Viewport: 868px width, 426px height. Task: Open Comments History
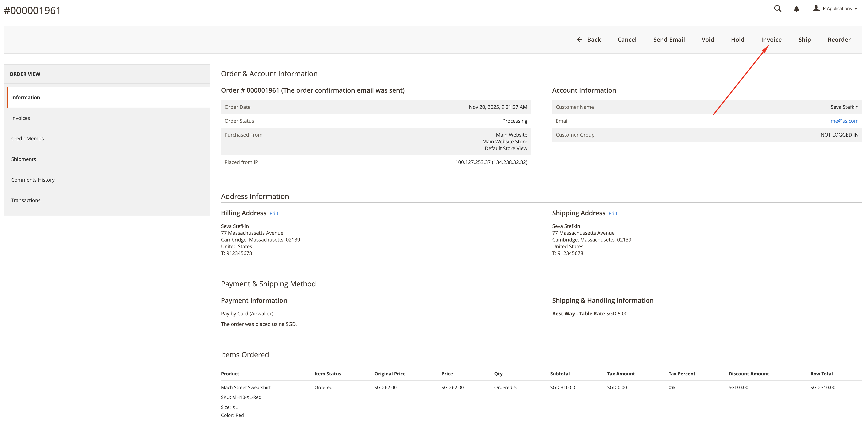[33, 180]
